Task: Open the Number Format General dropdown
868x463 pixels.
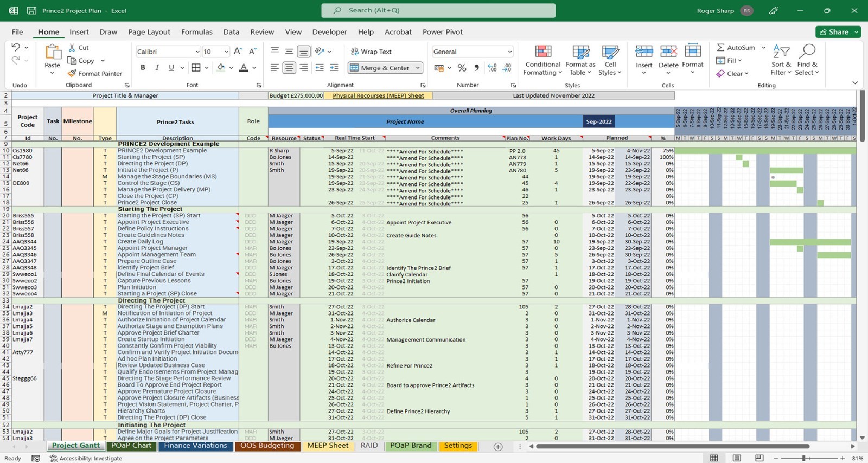Action: [x=509, y=52]
